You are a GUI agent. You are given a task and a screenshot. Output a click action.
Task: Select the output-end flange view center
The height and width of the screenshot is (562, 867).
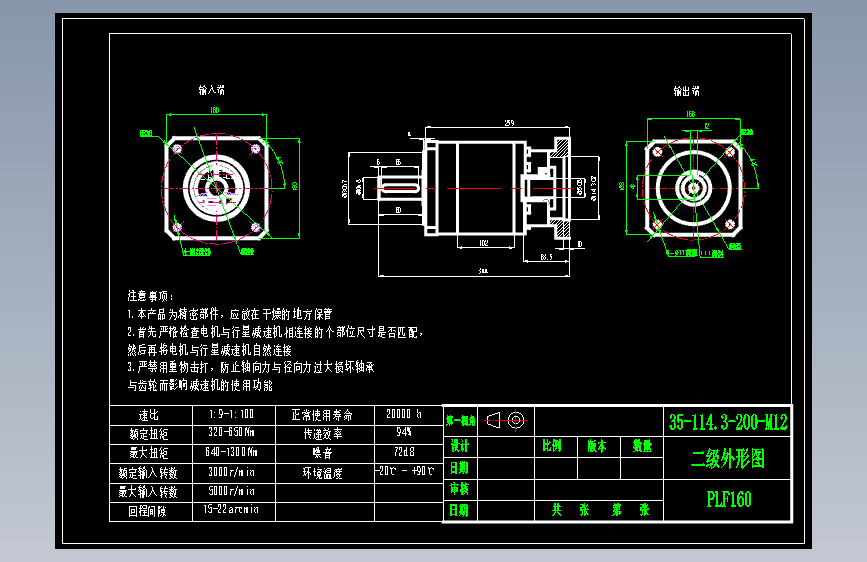tap(693, 189)
